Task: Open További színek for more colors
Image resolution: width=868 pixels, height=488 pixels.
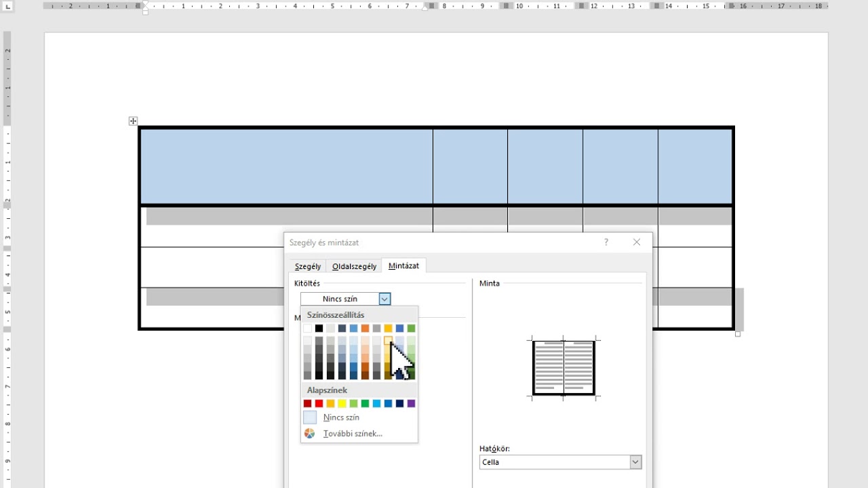Action: pos(353,434)
